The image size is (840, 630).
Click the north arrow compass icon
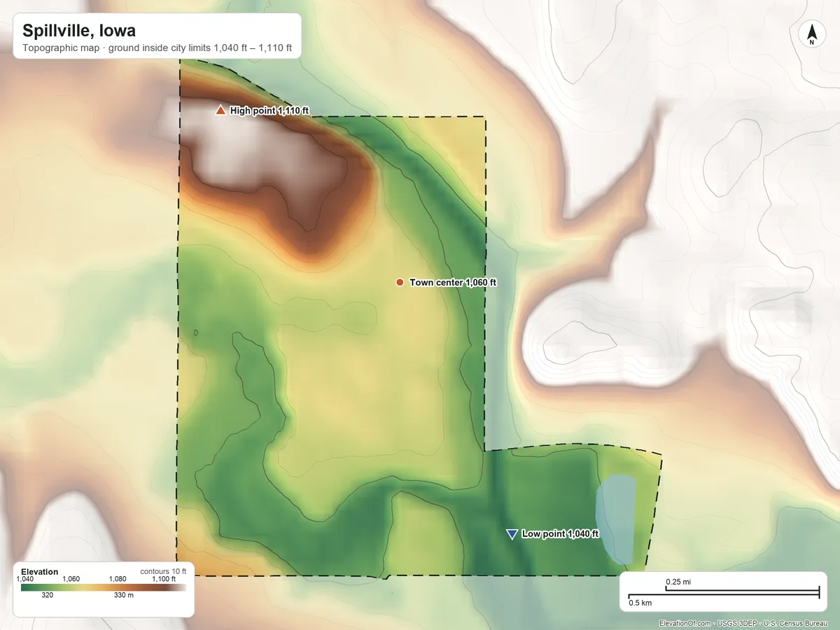point(811,34)
